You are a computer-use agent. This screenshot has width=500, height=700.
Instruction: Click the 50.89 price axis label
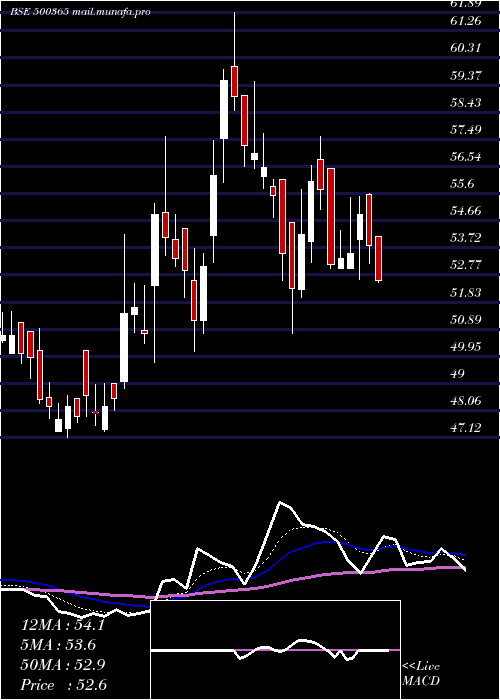click(x=466, y=320)
